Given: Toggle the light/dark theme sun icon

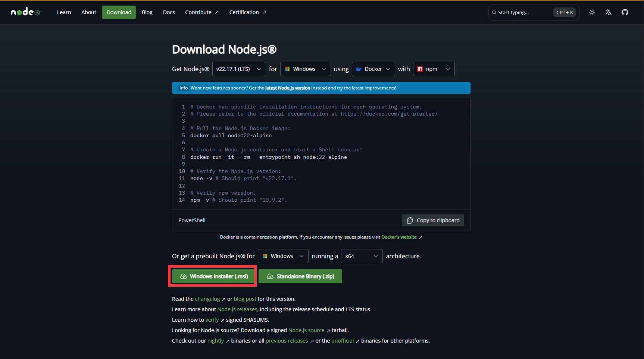Looking at the screenshot, I should click(592, 12).
